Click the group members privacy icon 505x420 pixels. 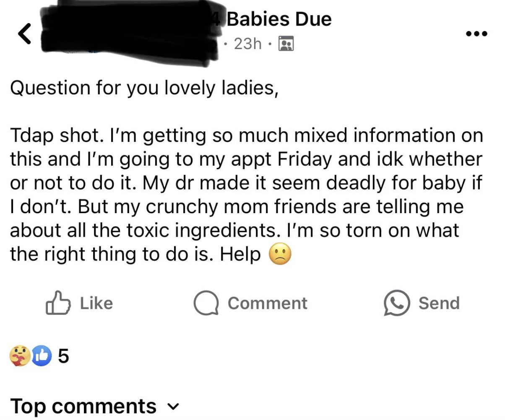click(x=286, y=43)
